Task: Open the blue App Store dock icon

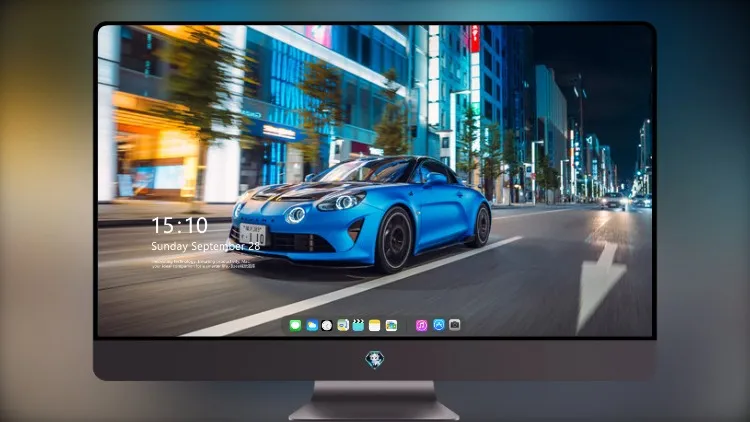Action: tap(439, 325)
